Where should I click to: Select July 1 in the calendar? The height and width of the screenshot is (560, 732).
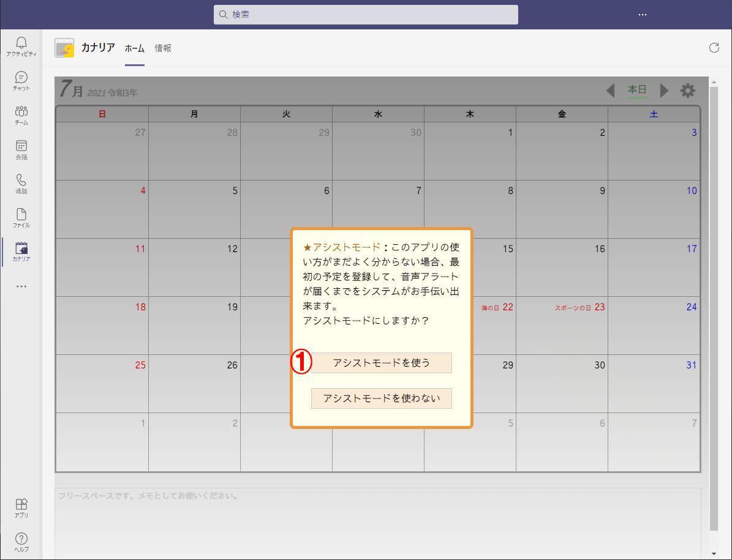(x=470, y=151)
